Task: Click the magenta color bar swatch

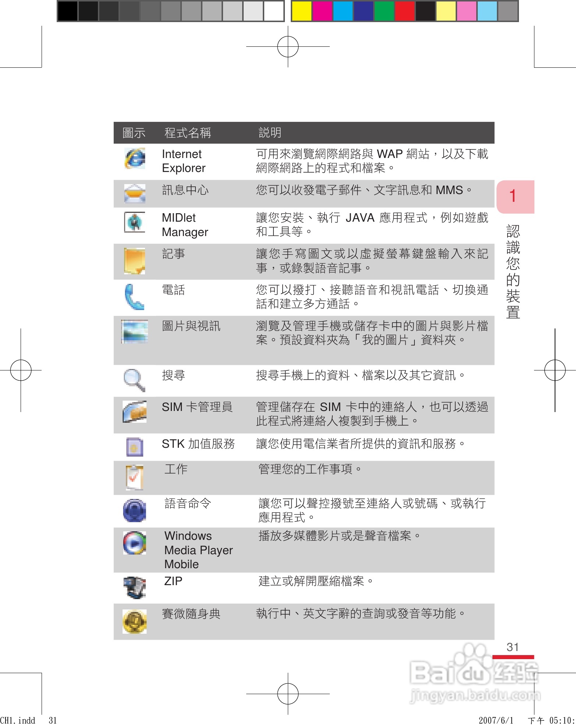Action: 322,11
